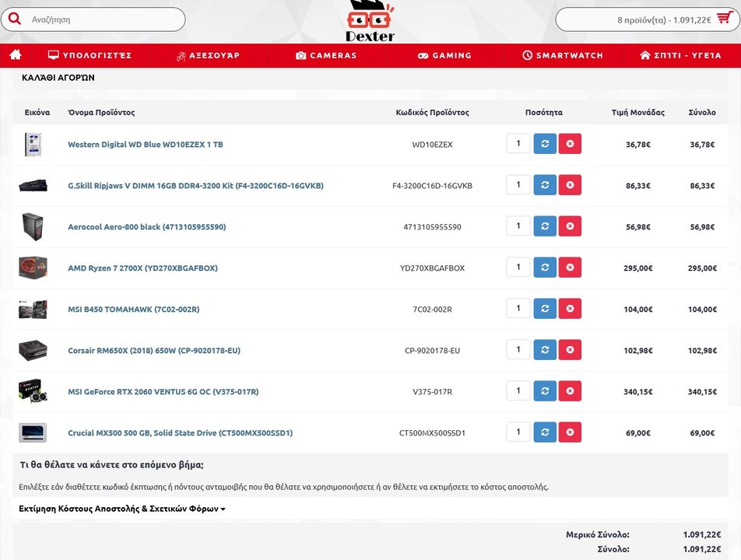Screen dimensions: 741x560
Task: Open MSI B450 TOMAHAWK product link
Action: tap(134, 310)
